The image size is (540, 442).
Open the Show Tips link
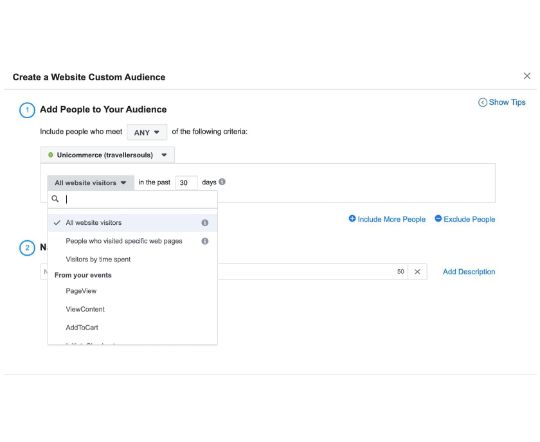507,102
